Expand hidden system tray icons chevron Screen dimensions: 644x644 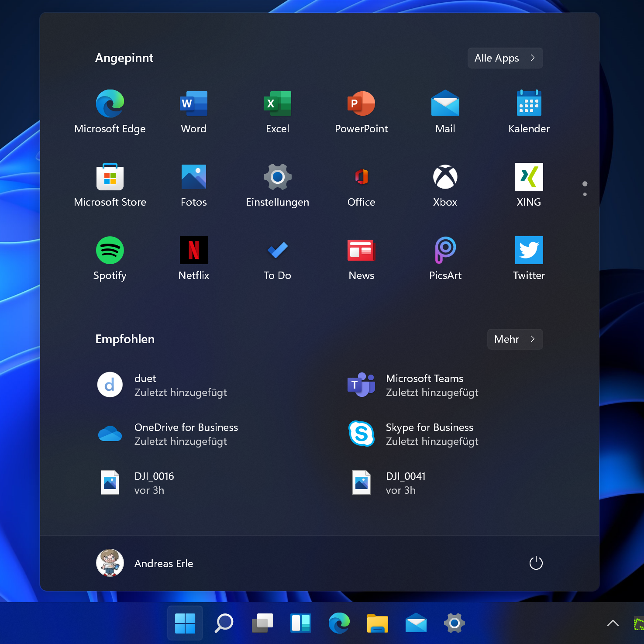tap(613, 623)
